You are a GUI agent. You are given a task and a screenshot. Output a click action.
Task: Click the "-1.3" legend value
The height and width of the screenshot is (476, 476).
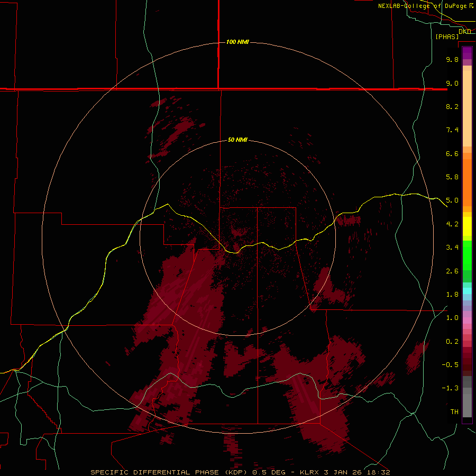[450, 388]
